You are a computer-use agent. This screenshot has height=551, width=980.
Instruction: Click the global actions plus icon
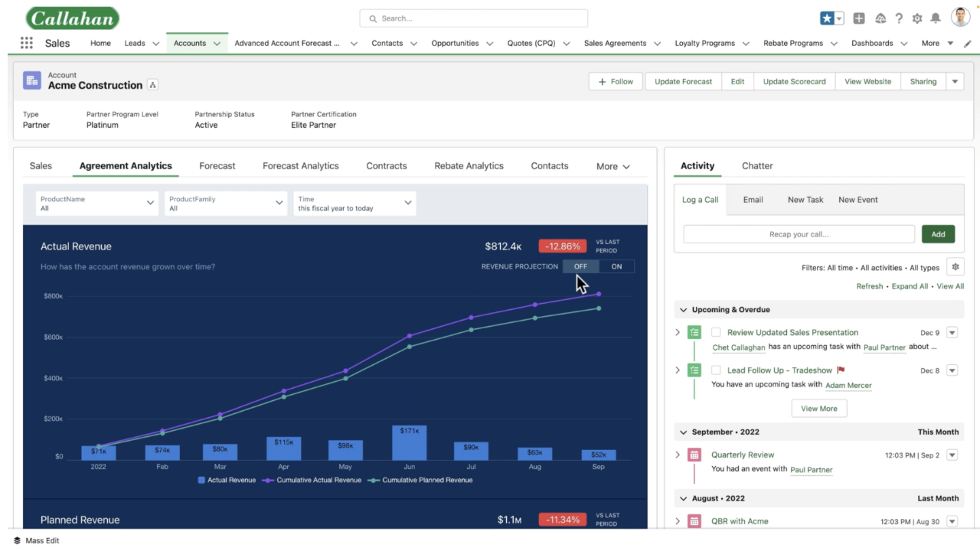pyautogui.click(x=859, y=18)
